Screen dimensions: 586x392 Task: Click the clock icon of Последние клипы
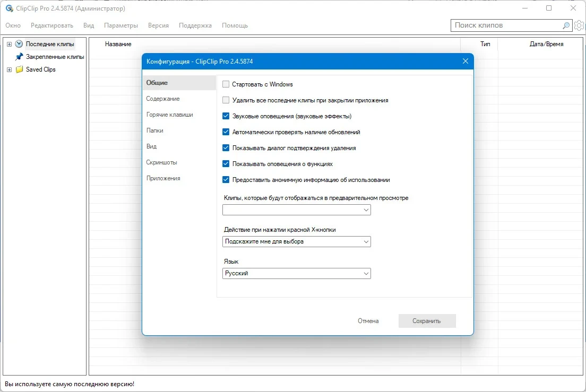tap(19, 44)
